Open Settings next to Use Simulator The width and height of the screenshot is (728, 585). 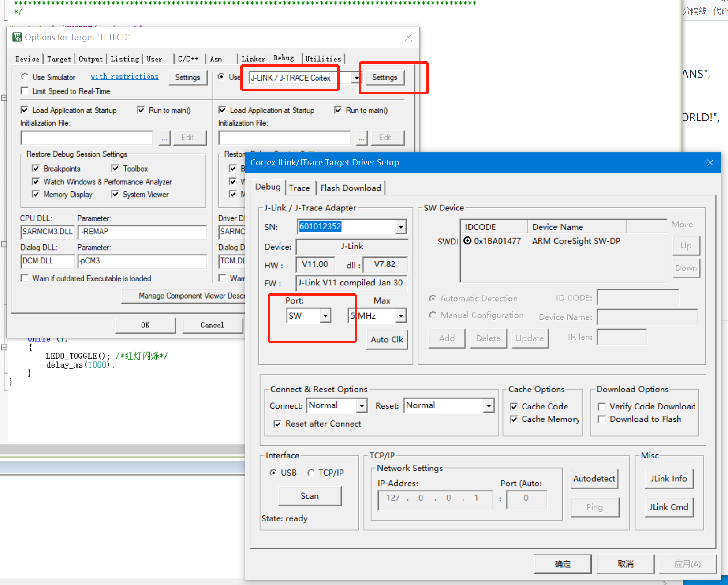point(187,78)
